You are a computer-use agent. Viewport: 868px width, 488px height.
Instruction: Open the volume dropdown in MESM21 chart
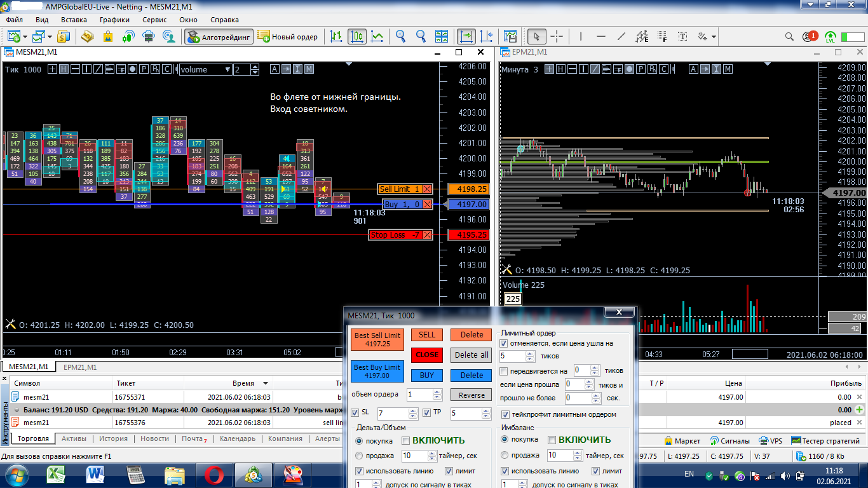pyautogui.click(x=227, y=69)
